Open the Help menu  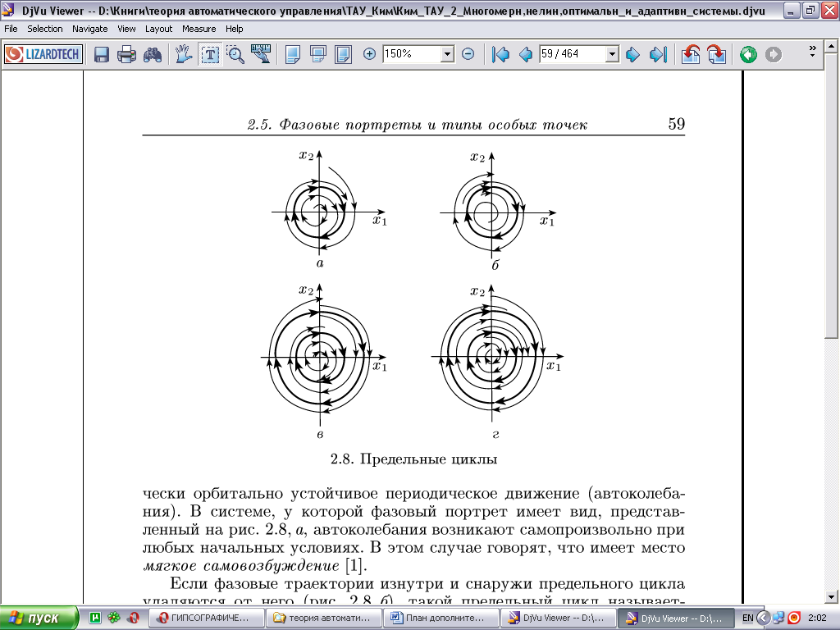(x=234, y=29)
